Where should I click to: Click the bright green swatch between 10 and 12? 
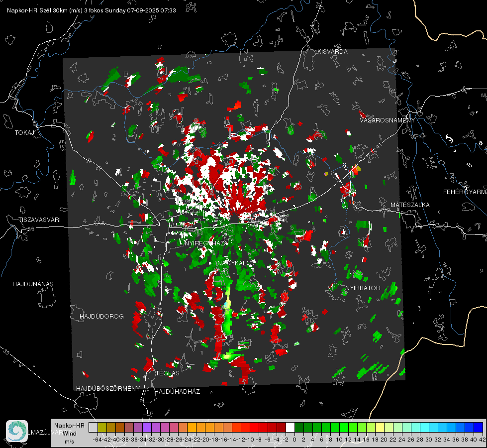coord(344,427)
